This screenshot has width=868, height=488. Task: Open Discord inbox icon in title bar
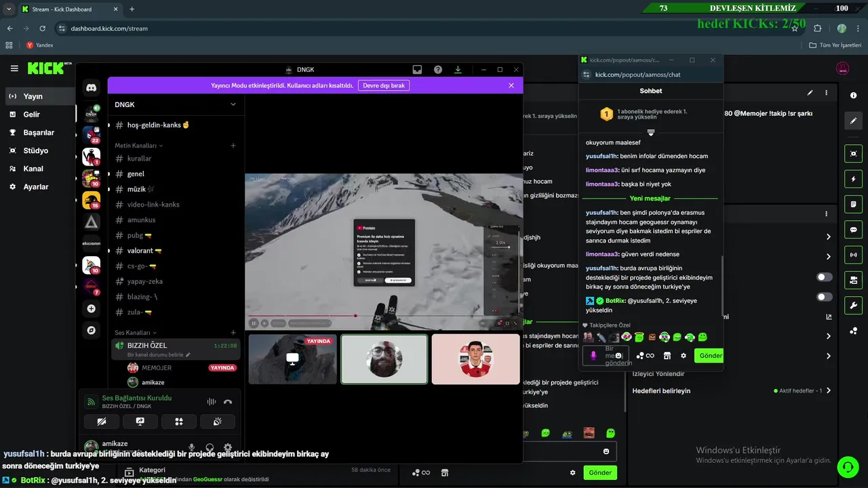(417, 69)
